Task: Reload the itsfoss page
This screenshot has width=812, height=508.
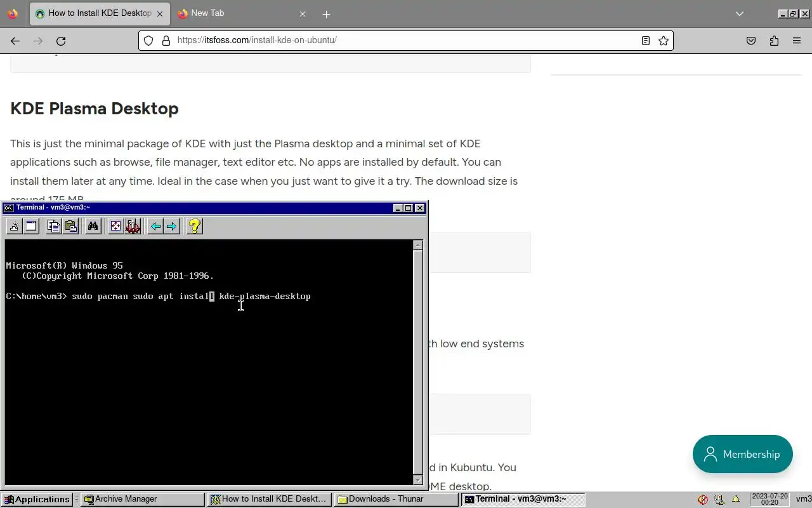Action: pos(61,41)
